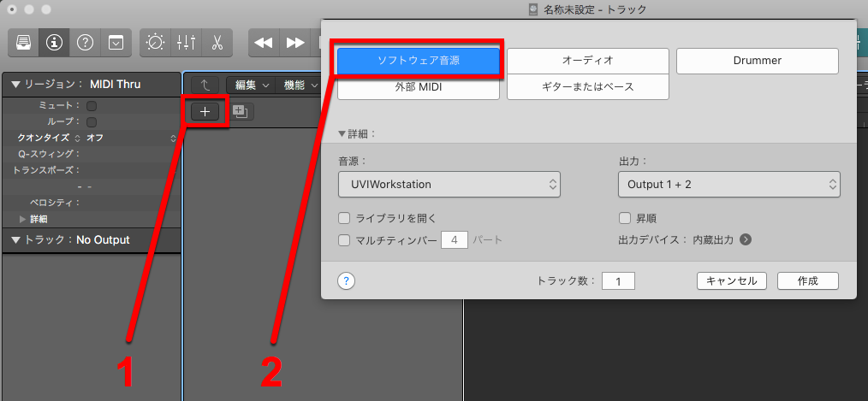Expand 詳細 in the region inspector
The image size is (868, 401).
coord(23,219)
